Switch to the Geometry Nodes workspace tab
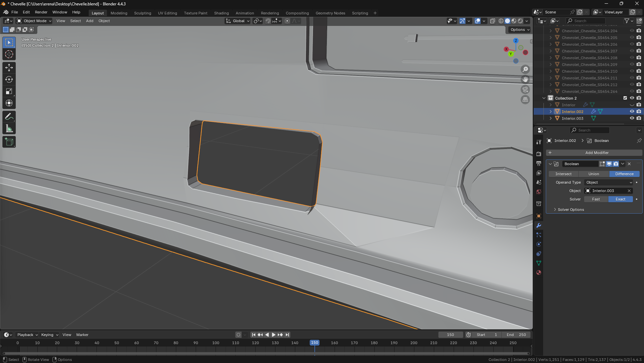The image size is (644, 363). 331,13
